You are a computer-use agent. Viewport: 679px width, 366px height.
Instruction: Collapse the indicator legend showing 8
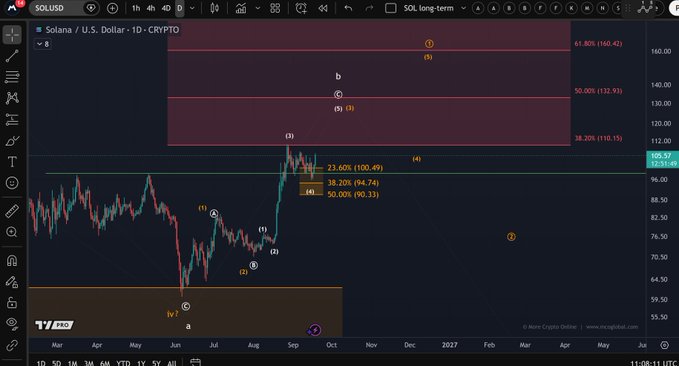point(43,44)
